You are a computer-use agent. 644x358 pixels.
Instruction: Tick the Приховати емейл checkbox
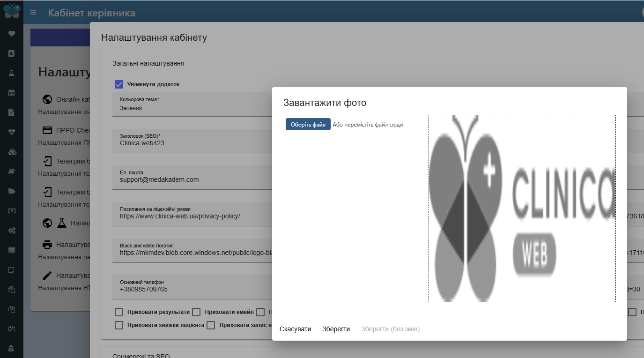coord(197,312)
